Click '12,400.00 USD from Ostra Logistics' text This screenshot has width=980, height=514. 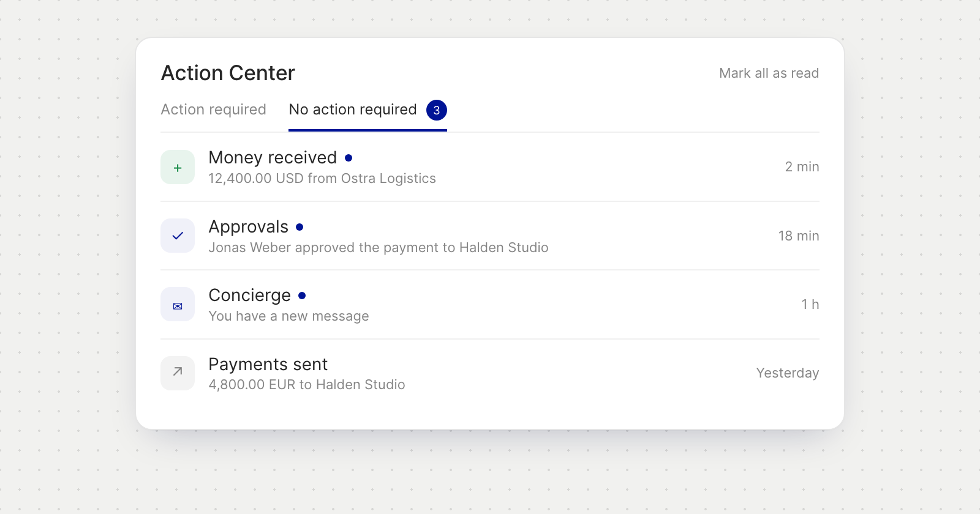tap(322, 179)
